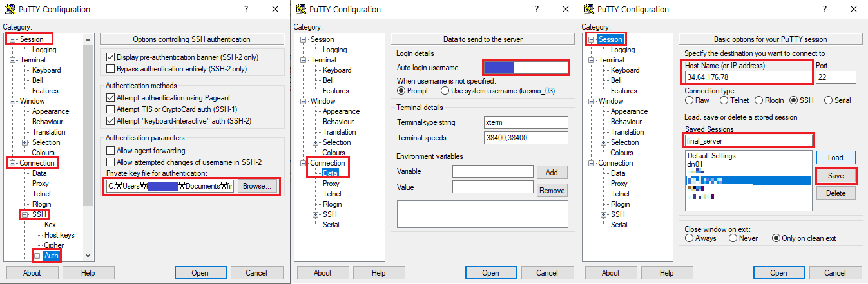Viewport: 868px width, 284px height.
Task: Expand Auth node in left window tree
Action: (38, 256)
